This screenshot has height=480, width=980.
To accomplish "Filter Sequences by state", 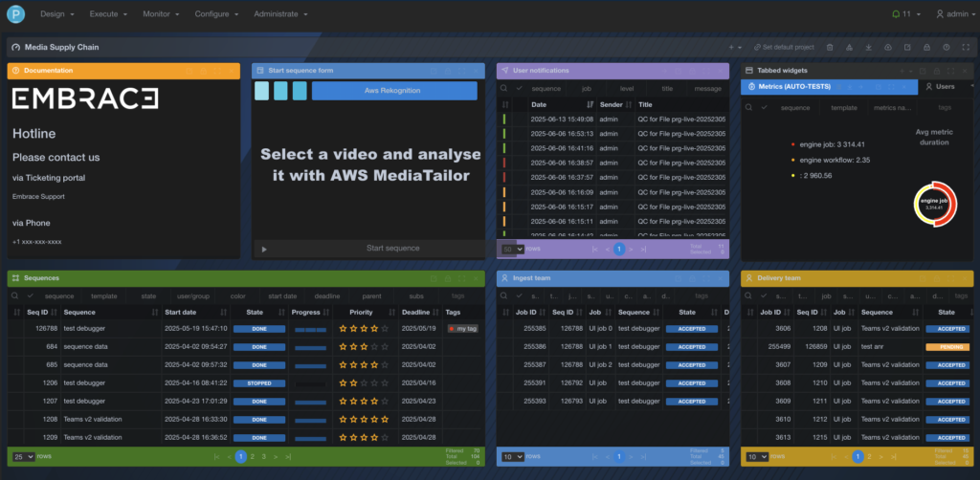I will click(x=148, y=295).
